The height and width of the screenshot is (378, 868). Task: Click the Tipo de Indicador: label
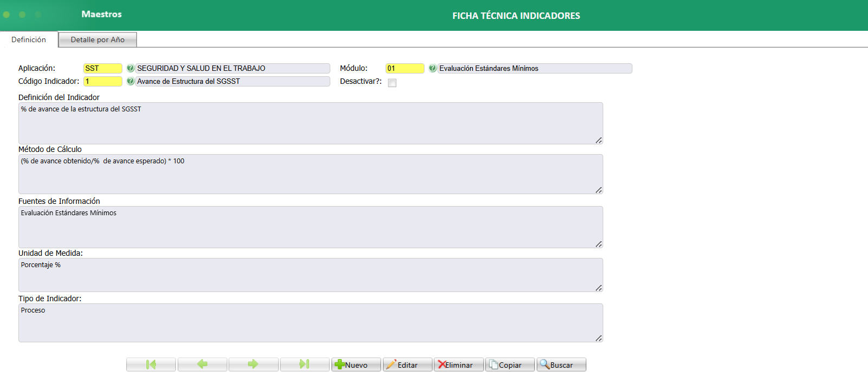[x=50, y=299]
